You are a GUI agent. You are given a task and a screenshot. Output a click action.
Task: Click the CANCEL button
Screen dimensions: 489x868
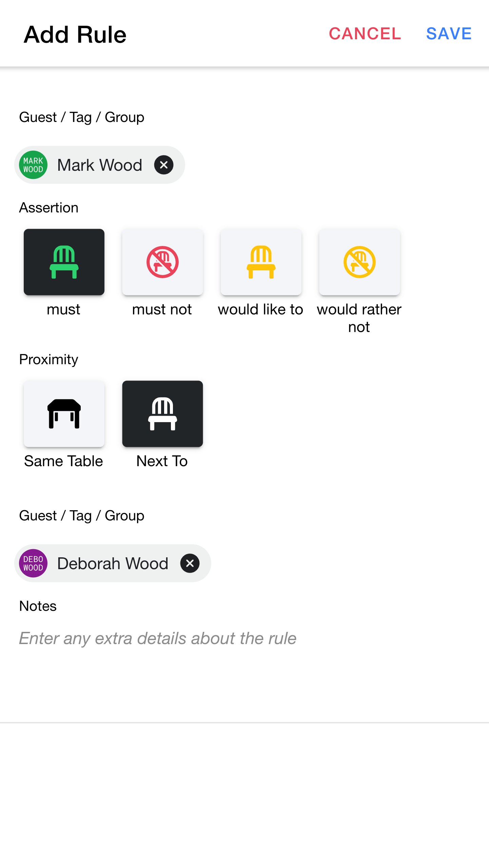point(365,34)
